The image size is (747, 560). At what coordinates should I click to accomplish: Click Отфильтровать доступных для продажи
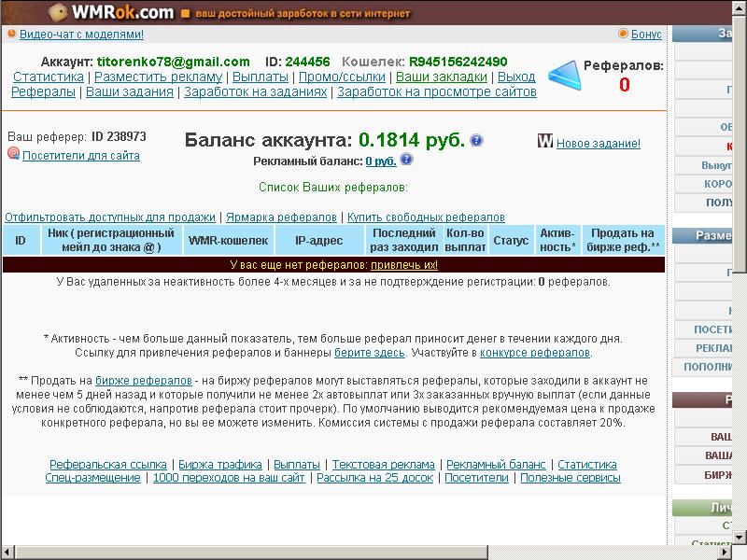coord(110,217)
